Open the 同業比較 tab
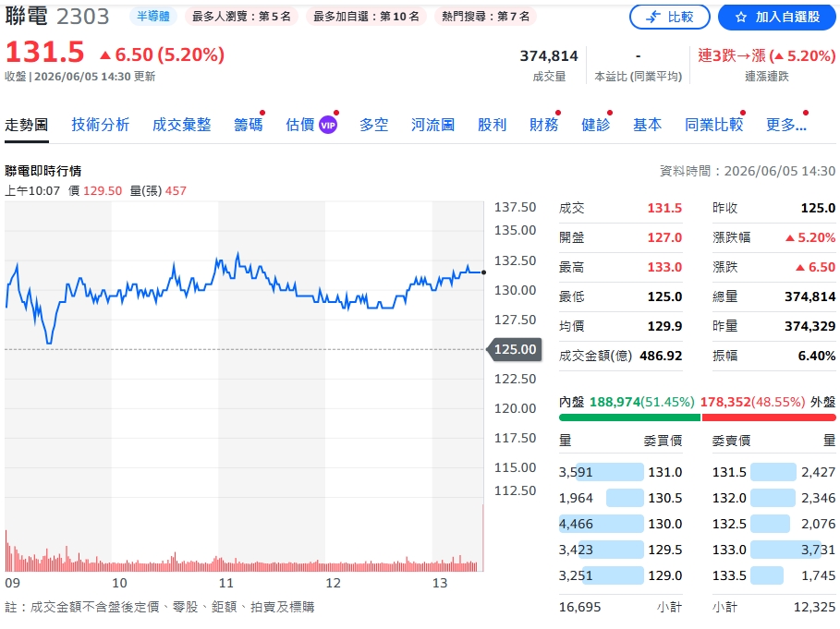Screen dimensions: 840x629 tap(714, 125)
